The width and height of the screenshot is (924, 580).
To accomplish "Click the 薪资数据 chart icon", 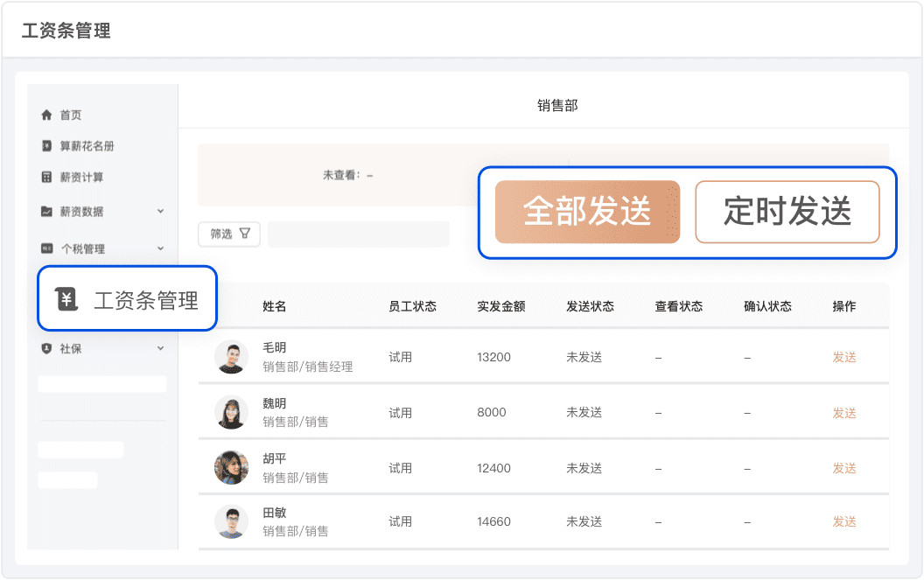I will tap(47, 212).
